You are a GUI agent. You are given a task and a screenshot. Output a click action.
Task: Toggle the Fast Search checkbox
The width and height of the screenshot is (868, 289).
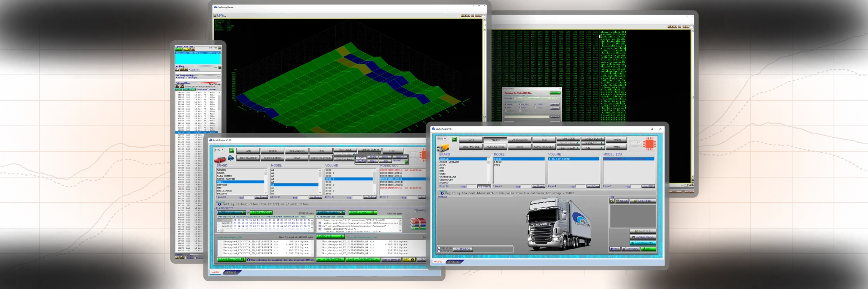[x=439, y=251]
